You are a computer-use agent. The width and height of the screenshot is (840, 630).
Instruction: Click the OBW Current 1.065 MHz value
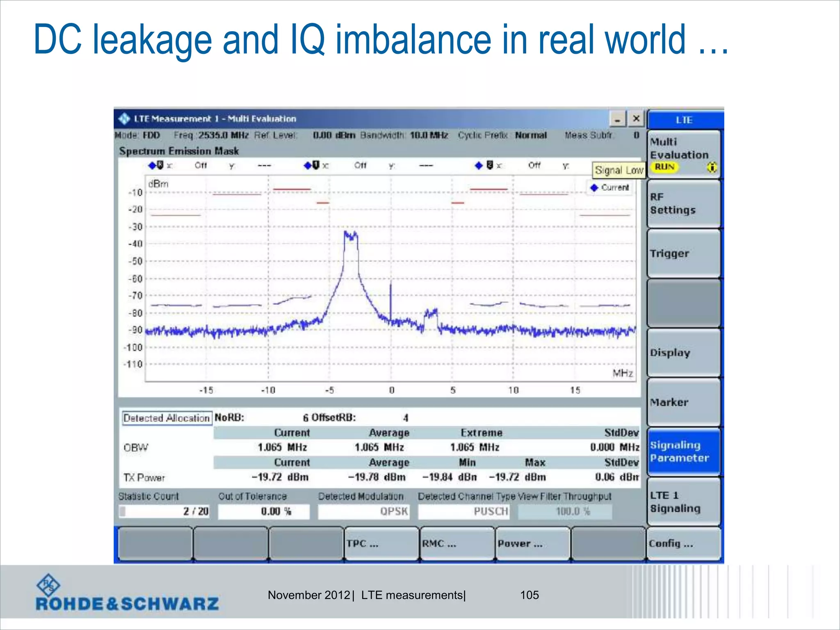282,447
